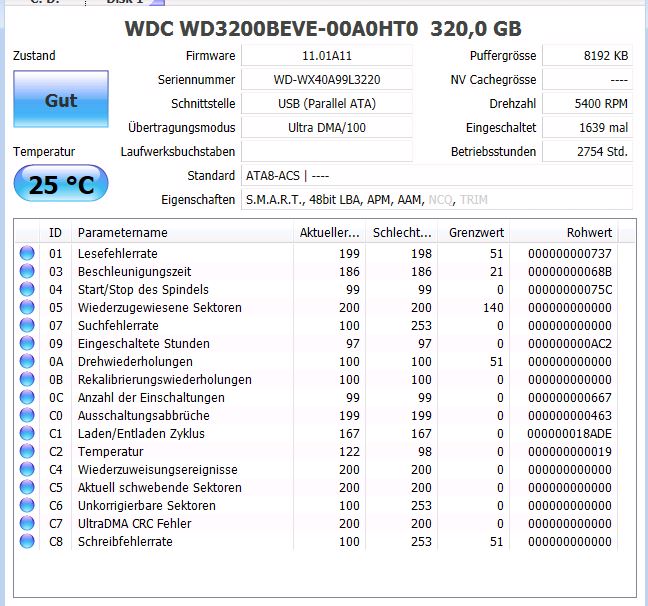This screenshot has height=606, width=648.
Task: Click the drive title WDC WD3200BEVE-00A0HT0
Action: pyautogui.click(x=272, y=29)
